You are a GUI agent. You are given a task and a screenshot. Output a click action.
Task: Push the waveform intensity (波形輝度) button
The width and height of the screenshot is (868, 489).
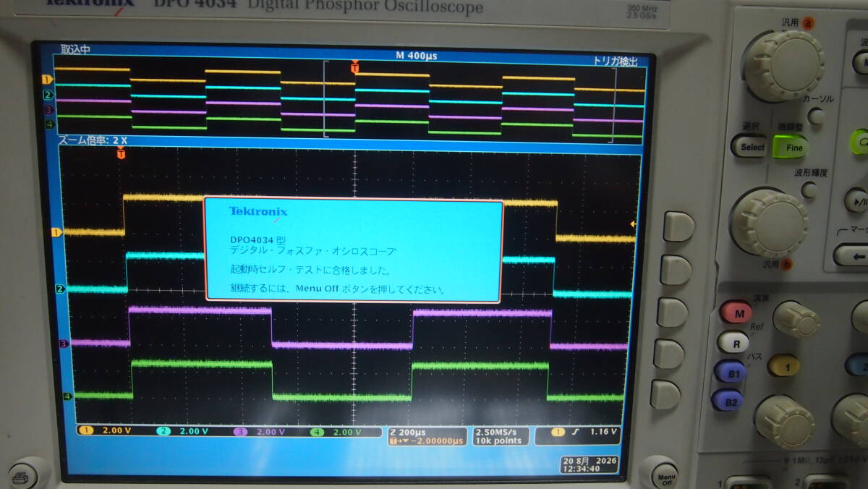(809, 190)
